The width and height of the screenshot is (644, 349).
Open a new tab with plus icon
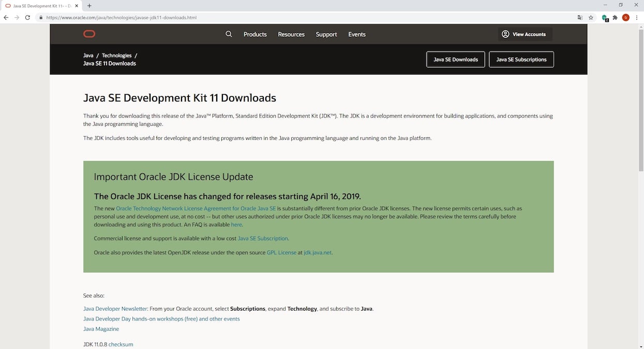[x=89, y=5]
